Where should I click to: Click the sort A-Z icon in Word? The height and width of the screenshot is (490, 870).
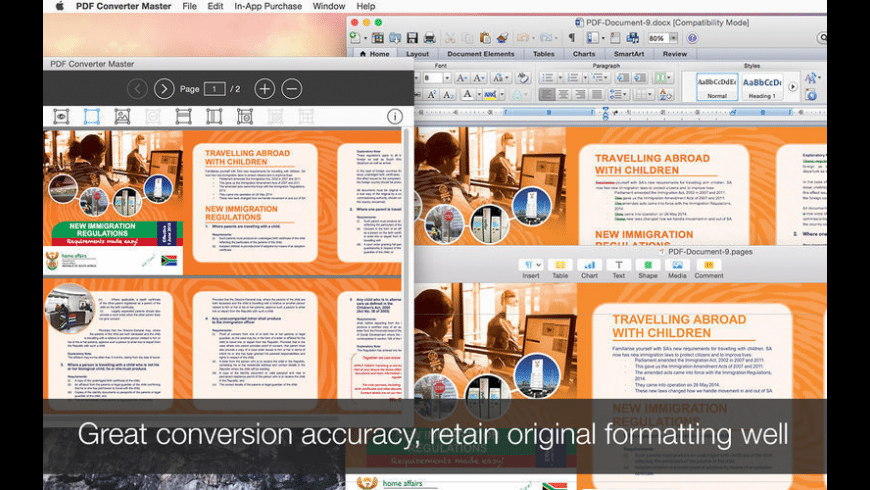[665, 95]
